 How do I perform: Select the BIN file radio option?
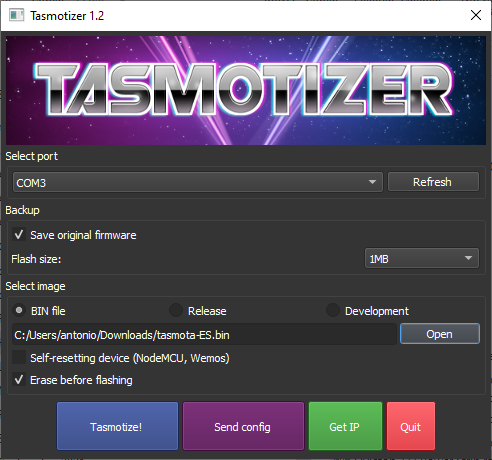tap(19, 310)
